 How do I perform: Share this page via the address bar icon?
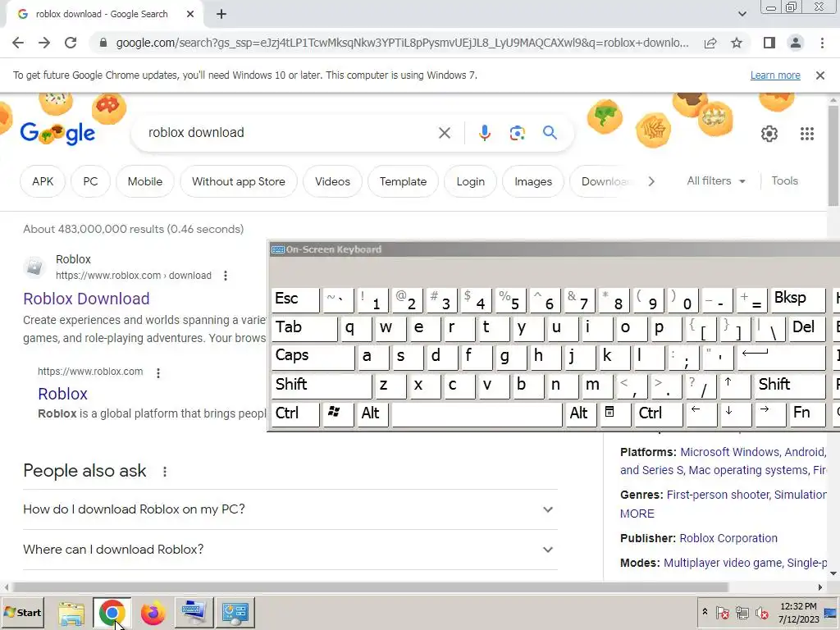[710, 43]
